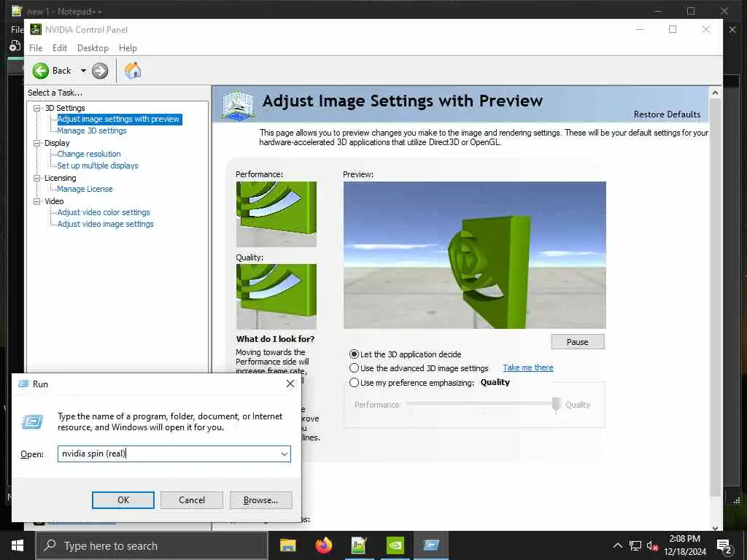Close the Run dialog
Image resolution: width=747 pixels, height=560 pixels.
[x=290, y=384]
